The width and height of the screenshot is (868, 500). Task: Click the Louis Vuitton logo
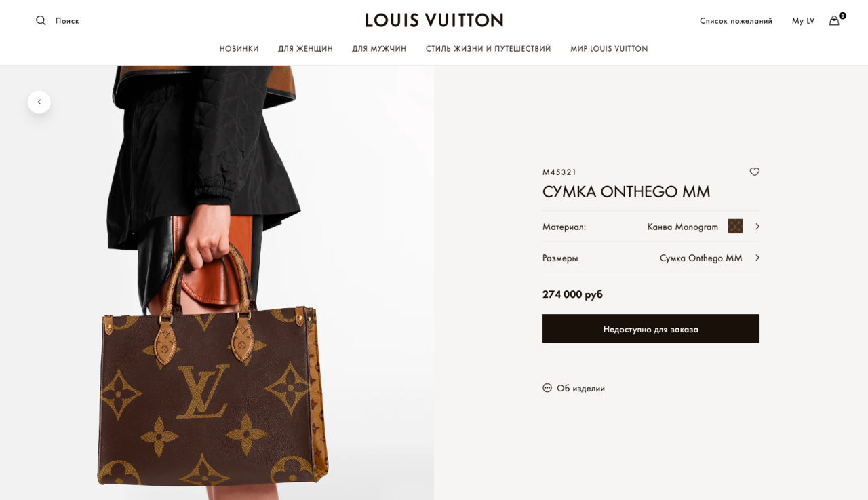(434, 20)
